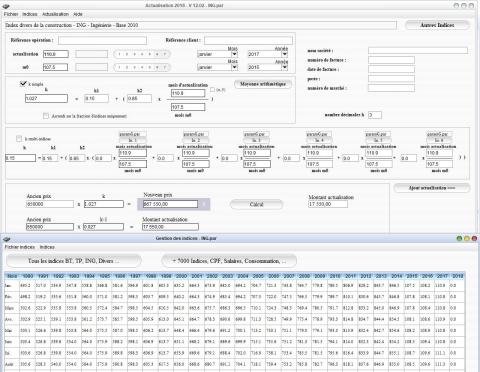
Task: Click the In. 5 button in the multi-indices row
Action: click(378, 140)
